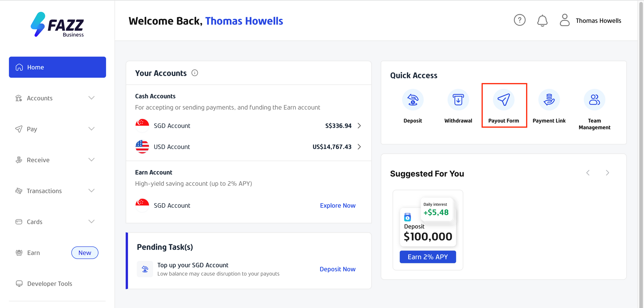Viewport: 644px width, 308px height.
Task: Click the info icon beside Your Accounts
Action: pyautogui.click(x=195, y=73)
